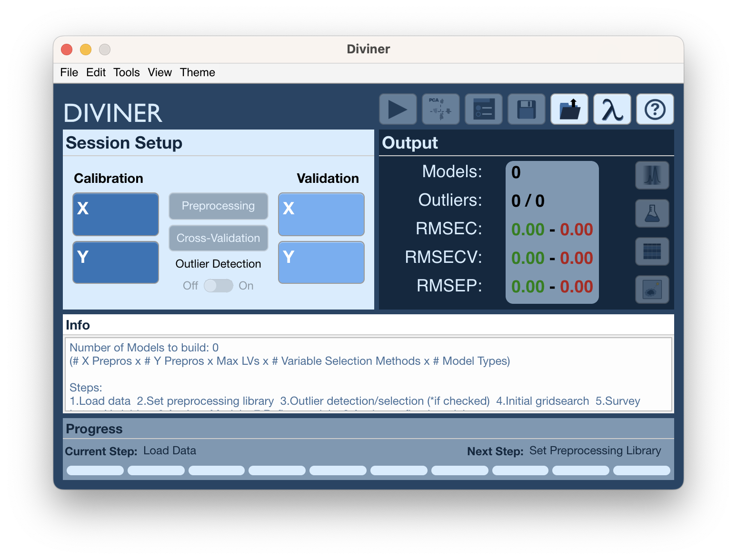
Task: Click the DIVINER logo title
Action: click(x=113, y=113)
